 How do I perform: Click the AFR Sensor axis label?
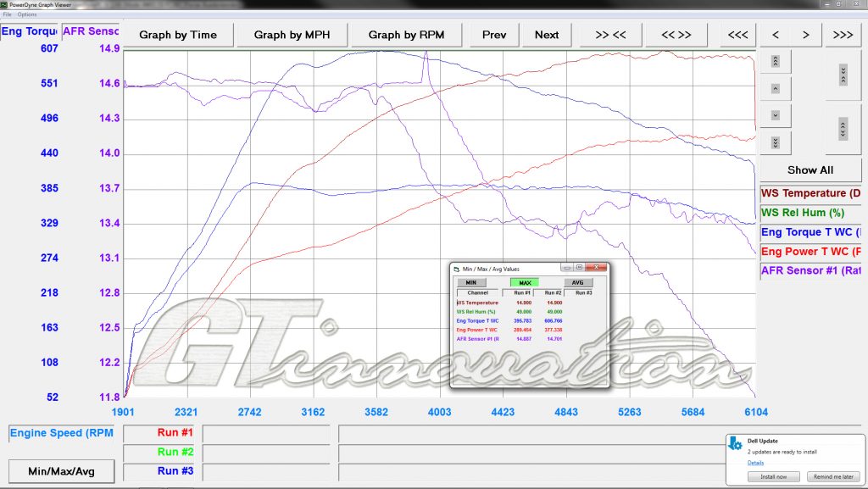90,31
